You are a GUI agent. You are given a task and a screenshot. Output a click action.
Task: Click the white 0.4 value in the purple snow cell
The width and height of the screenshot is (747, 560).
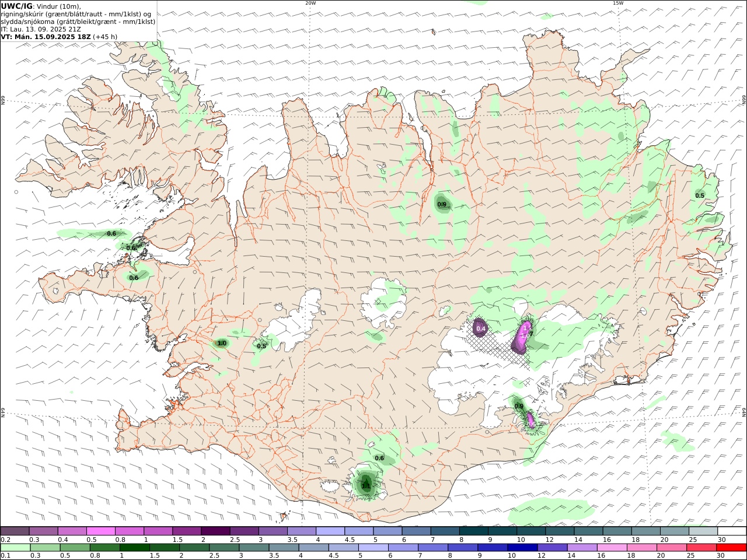[481, 329]
